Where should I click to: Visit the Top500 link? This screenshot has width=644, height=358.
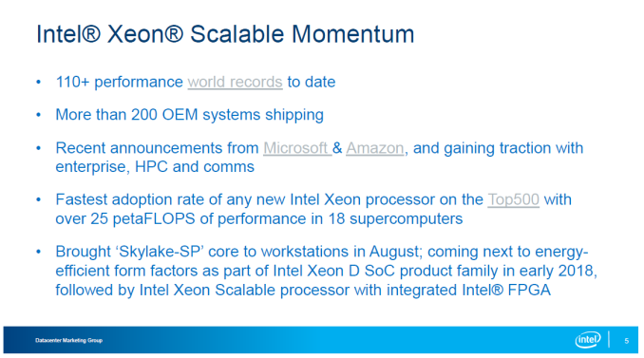pyautogui.click(x=513, y=199)
